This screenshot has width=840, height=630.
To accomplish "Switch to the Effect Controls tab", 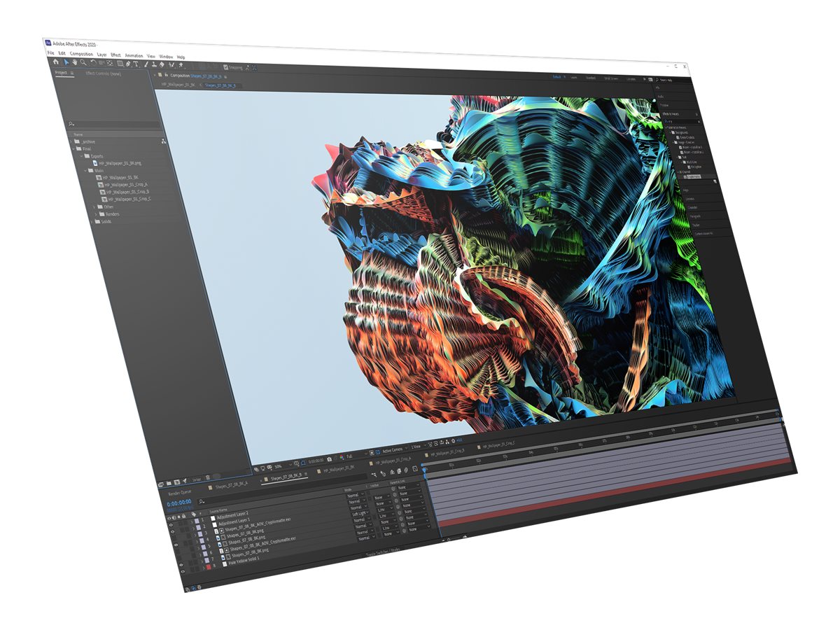I will tap(103, 73).
